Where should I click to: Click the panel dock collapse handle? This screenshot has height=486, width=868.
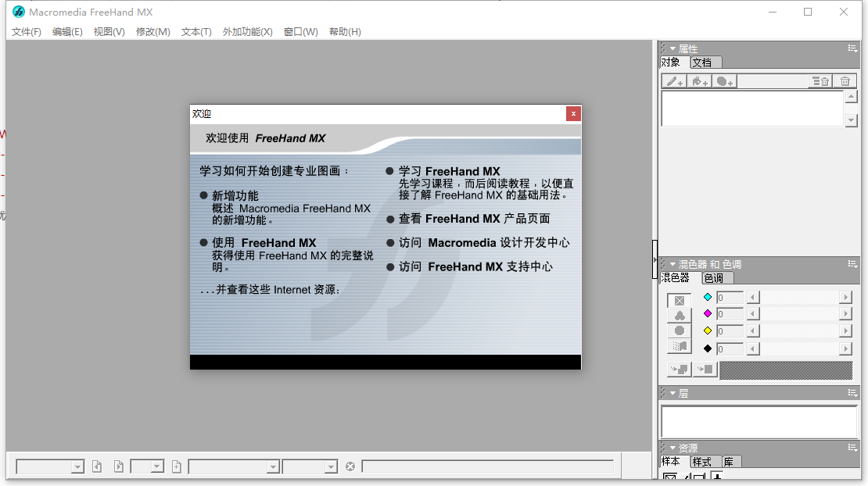pyautogui.click(x=655, y=259)
